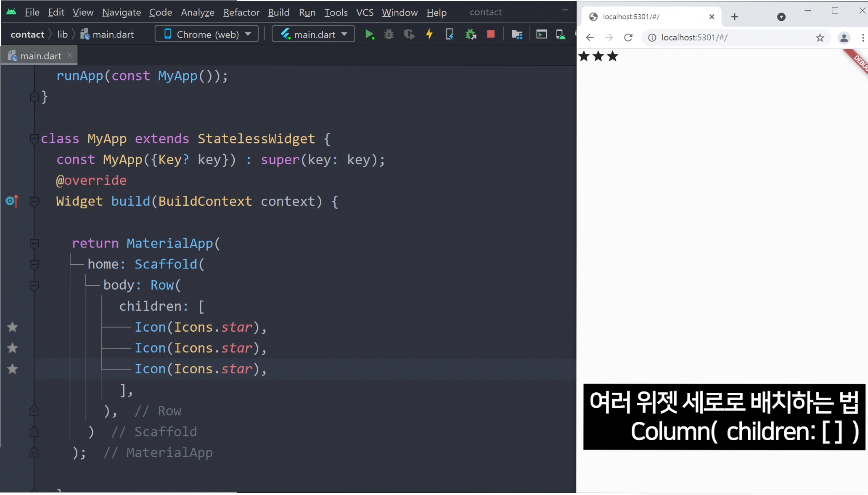Click Run with Coverage shield icon
868x495 pixels.
(409, 35)
